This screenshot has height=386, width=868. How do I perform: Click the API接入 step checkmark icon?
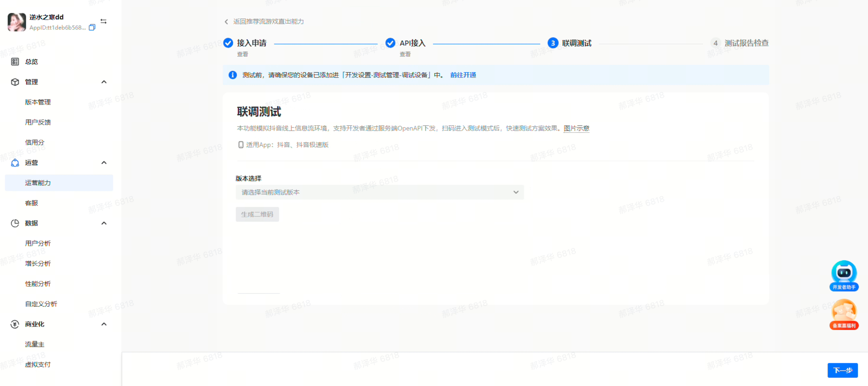tap(390, 43)
